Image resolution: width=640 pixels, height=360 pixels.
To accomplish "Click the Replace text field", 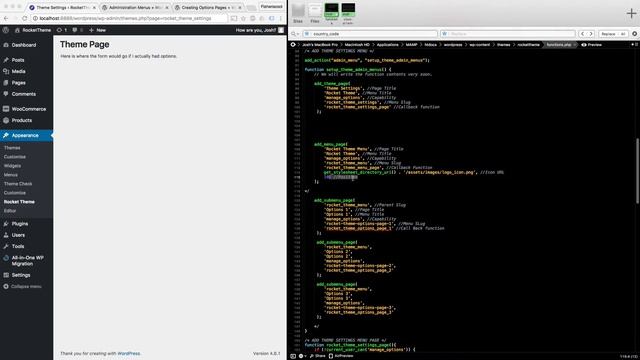I will click(x=508, y=34).
